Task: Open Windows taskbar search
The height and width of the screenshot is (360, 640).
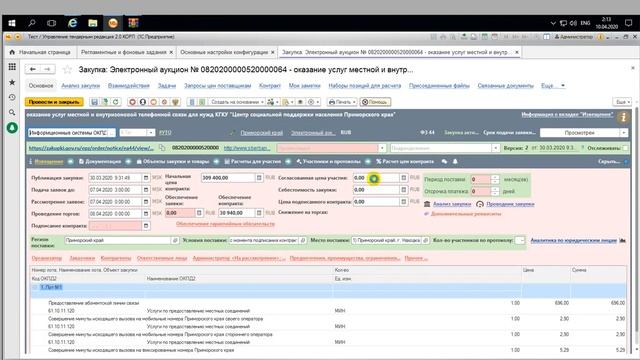Action: pyautogui.click(x=31, y=23)
